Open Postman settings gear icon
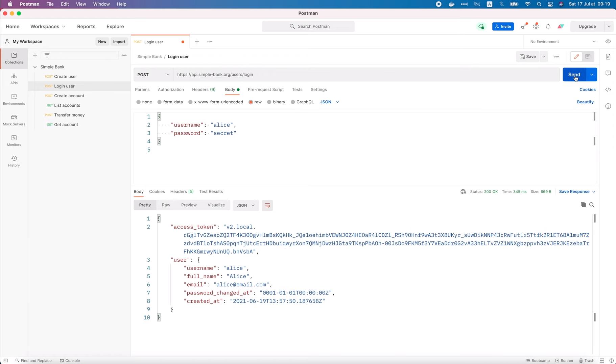616x364 pixels. (x=536, y=26)
